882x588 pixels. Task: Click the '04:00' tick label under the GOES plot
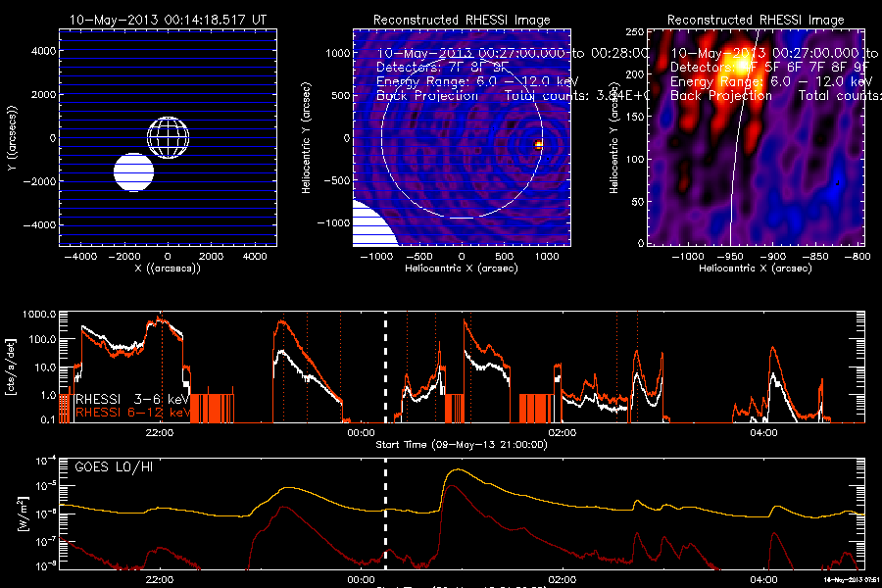pos(763,579)
